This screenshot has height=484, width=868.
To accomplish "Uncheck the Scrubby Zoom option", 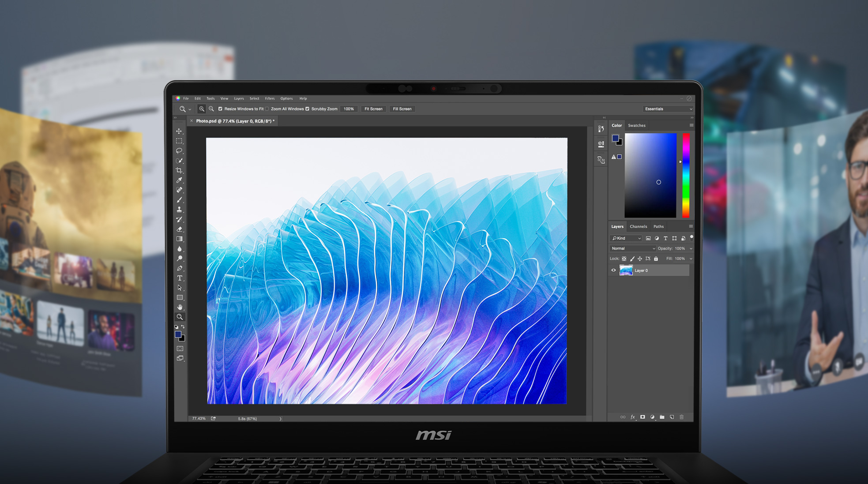I will click(307, 109).
